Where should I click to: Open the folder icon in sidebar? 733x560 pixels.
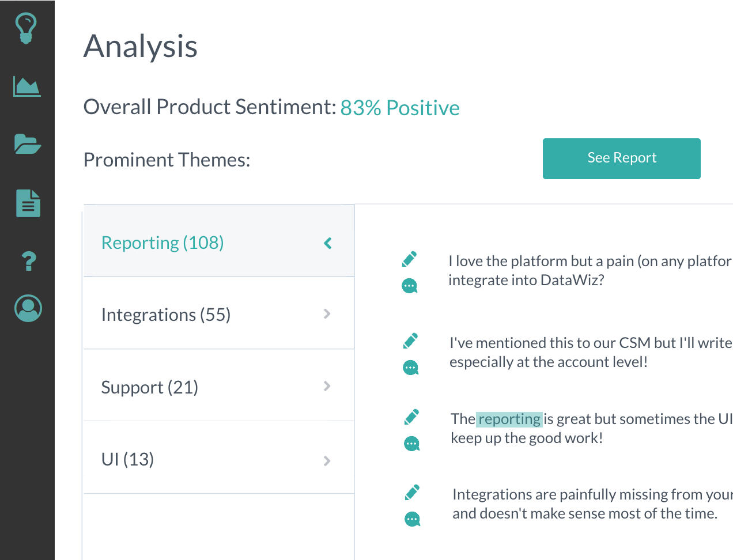click(x=27, y=143)
